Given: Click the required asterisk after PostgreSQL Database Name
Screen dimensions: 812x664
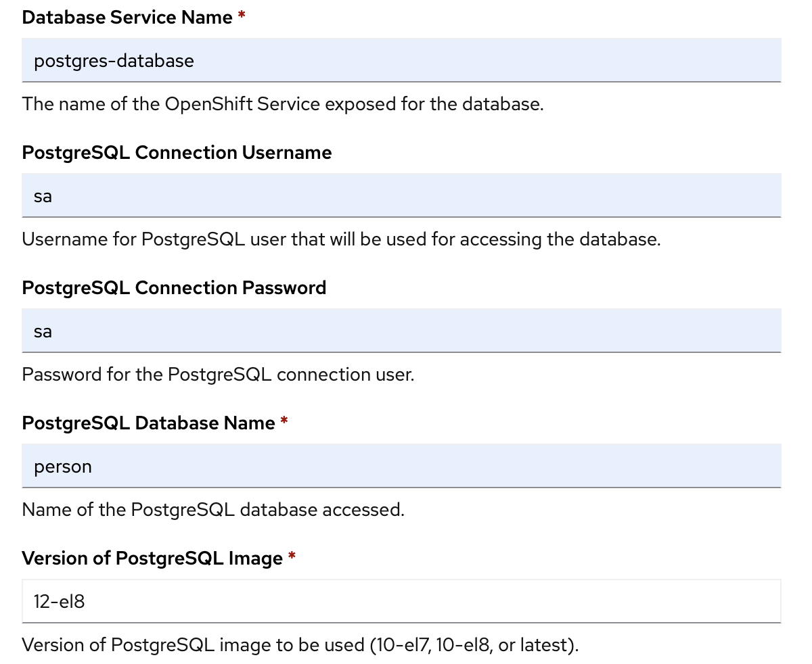Looking at the screenshot, I should tap(284, 422).
